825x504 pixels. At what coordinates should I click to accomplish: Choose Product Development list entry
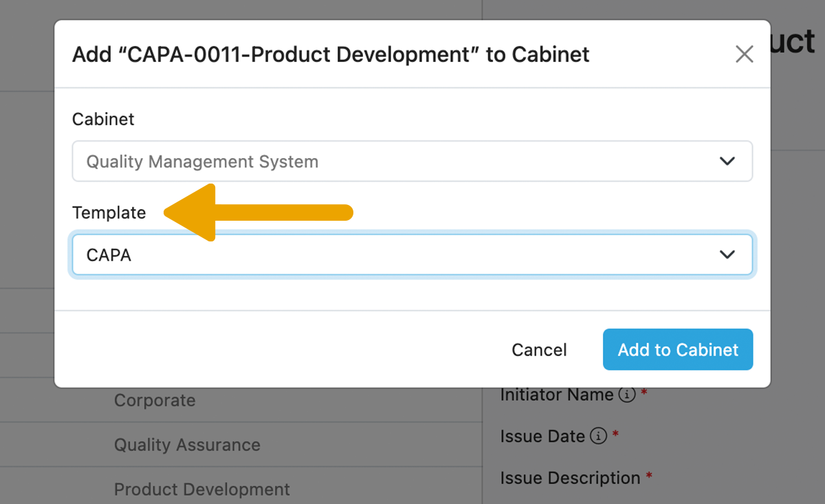(201, 489)
